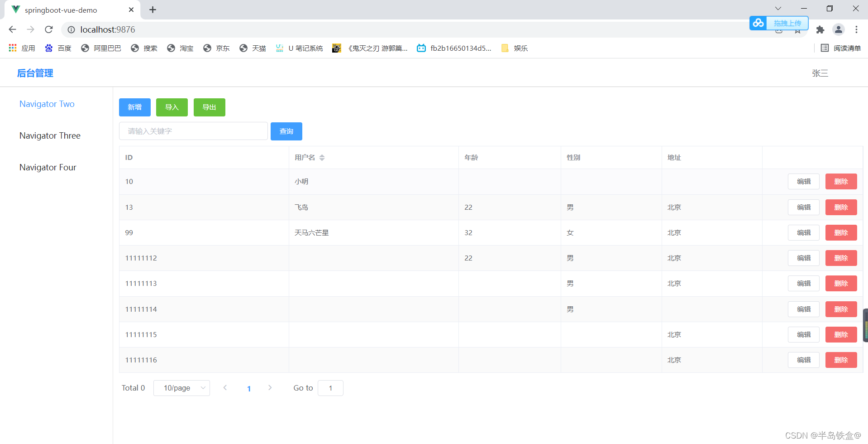Edit the row with ID 11111112
This screenshot has height=444, width=868.
point(804,258)
